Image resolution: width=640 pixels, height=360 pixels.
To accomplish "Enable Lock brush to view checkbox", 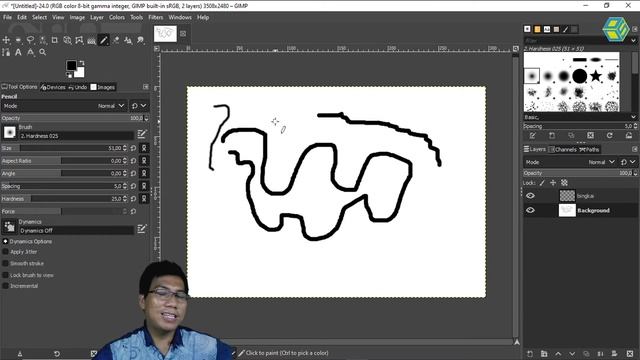I will point(5,275).
